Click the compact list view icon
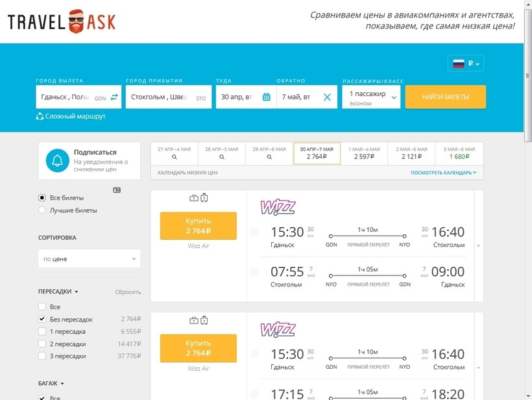 (117, 190)
